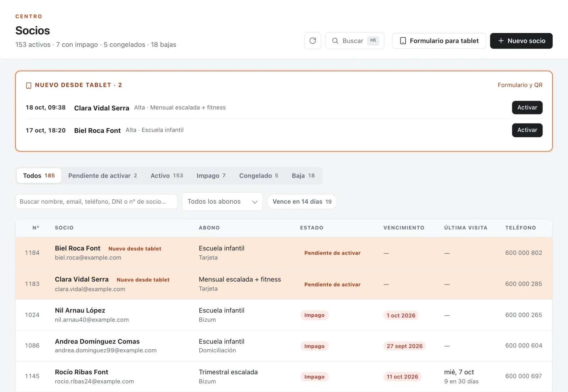The image size is (568, 392).
Task: Create a new member with Nuevo socio
Action: [x=521, y=41]
